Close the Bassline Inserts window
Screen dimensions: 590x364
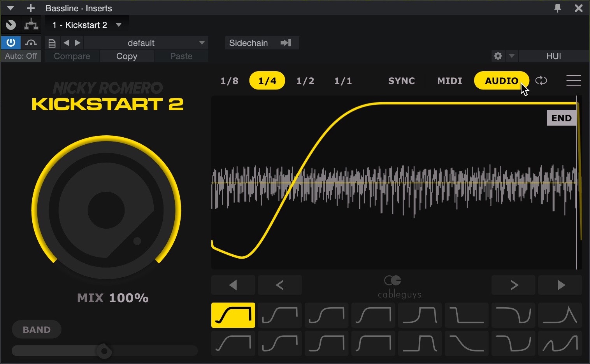pos(579,8)
